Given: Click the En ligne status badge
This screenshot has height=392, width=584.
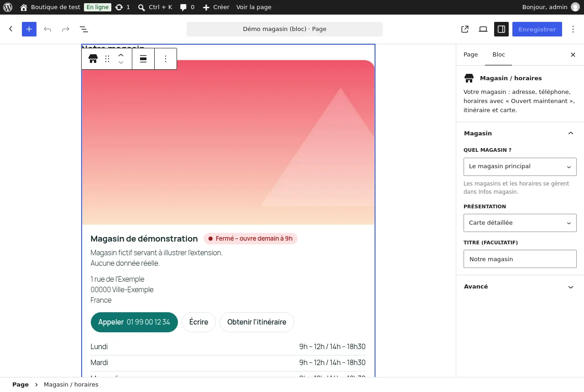Looking at the screenshot, I should (x=98, y=7).
